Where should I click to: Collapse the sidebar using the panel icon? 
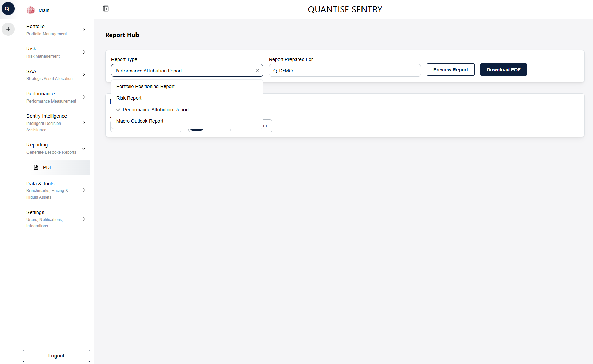point(105,9)
